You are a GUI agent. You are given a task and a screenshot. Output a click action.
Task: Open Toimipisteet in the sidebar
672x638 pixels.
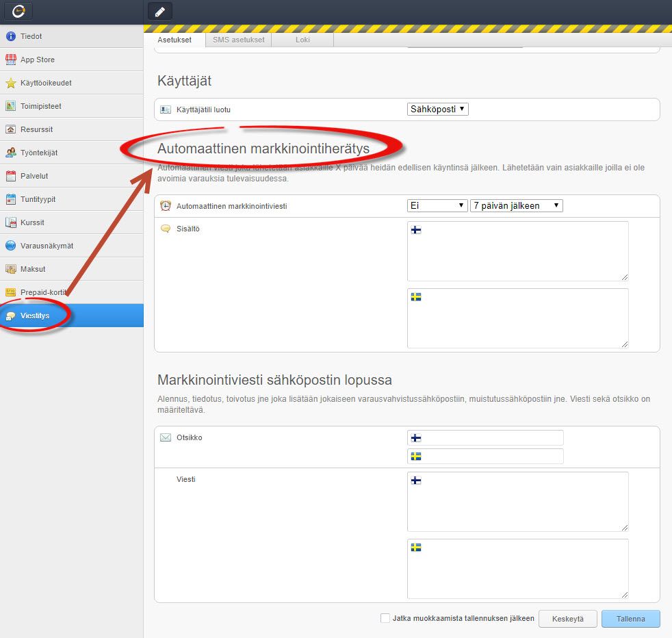pos(72,106)
